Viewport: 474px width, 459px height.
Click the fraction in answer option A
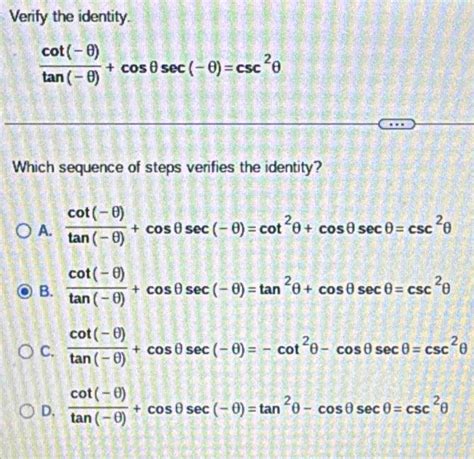pos(96,226)
